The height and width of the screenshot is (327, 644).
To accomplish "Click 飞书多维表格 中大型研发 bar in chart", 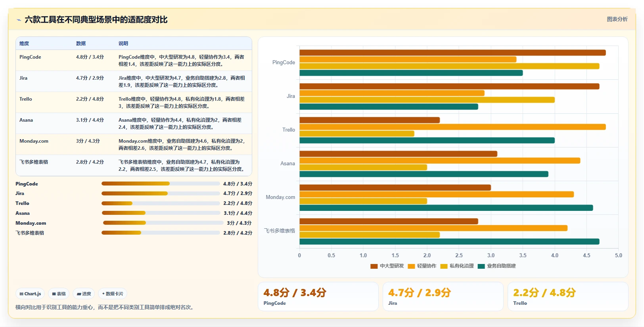I will pyautogui.click(x=389, y=221).
